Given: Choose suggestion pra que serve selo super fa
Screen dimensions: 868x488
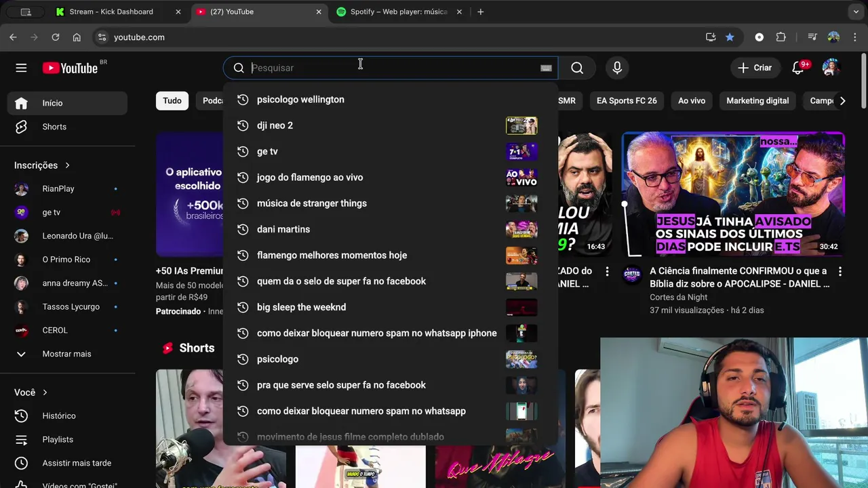Looking at the screenshot, I should point(390,385).
